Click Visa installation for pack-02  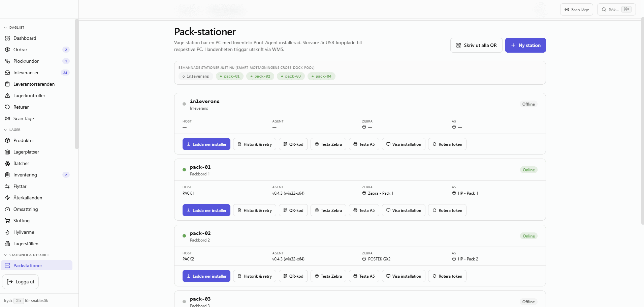404,276
